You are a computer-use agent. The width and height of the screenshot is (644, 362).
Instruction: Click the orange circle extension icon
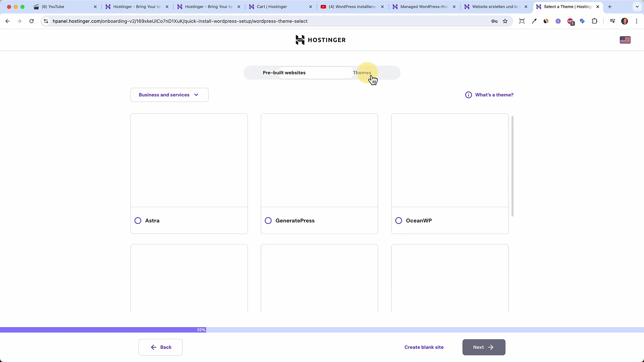coord(546,21)
